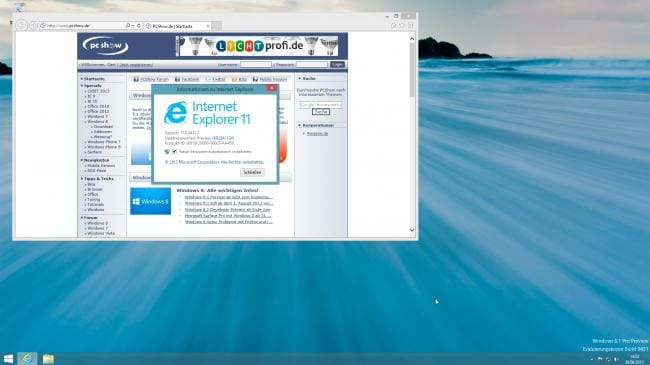The height and width of the screenshot is (365, 650).
Task: Open the address bar dropdown arrow
Action: coord(133,26)
